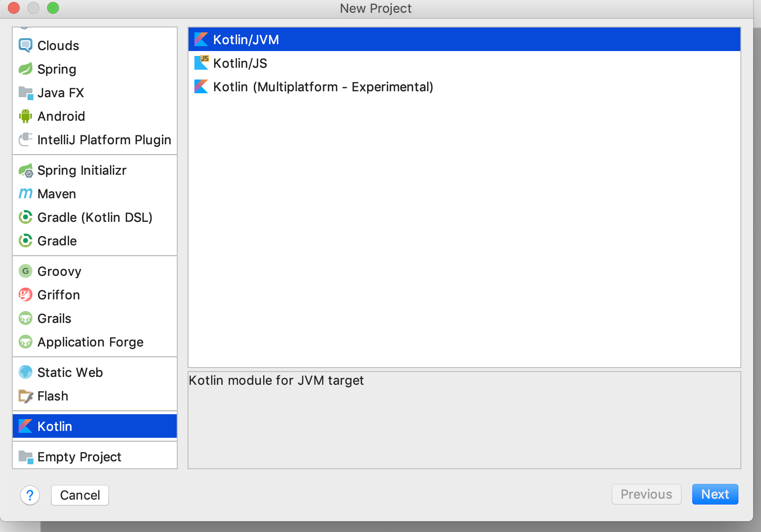Image resolution: width=761 pixels, height=532 pixels.
Task: Click the Griffon red icon
Action: 26,295
